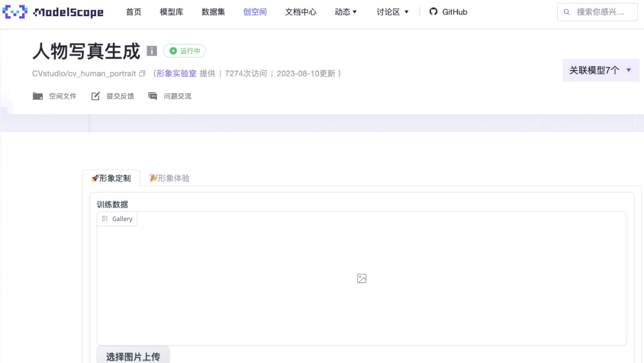Click the 选择图片上传 button

point(133,356)
